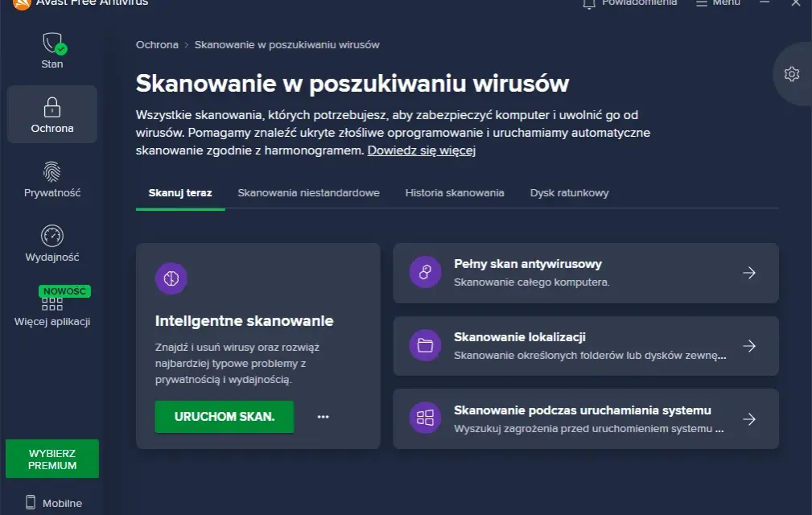Open scan settings gear icon
Image resolution: width=812 pixels, height=515 pixels.
pyautogui.click(x=791, y=74)
